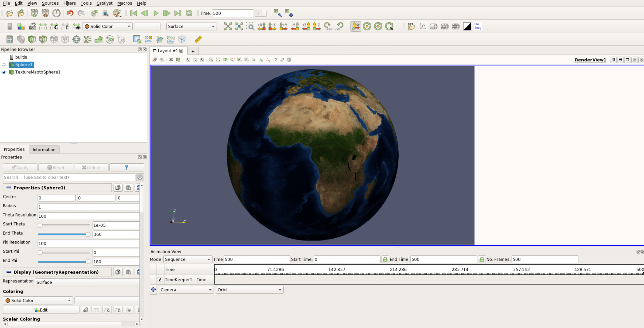Click the End Phi slider
Viewport: 644px width, 328px height.
[64, 262]
